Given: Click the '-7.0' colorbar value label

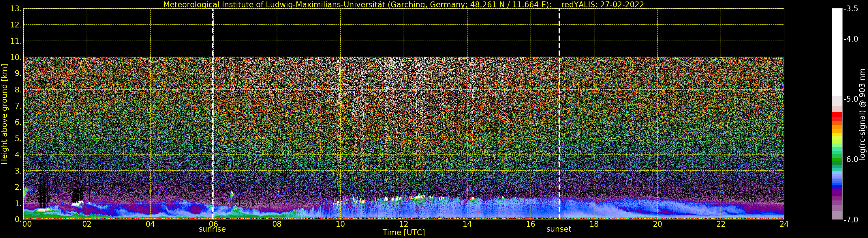Looking at the screenshot, I should pyautogui.click(x=851, y=220).
